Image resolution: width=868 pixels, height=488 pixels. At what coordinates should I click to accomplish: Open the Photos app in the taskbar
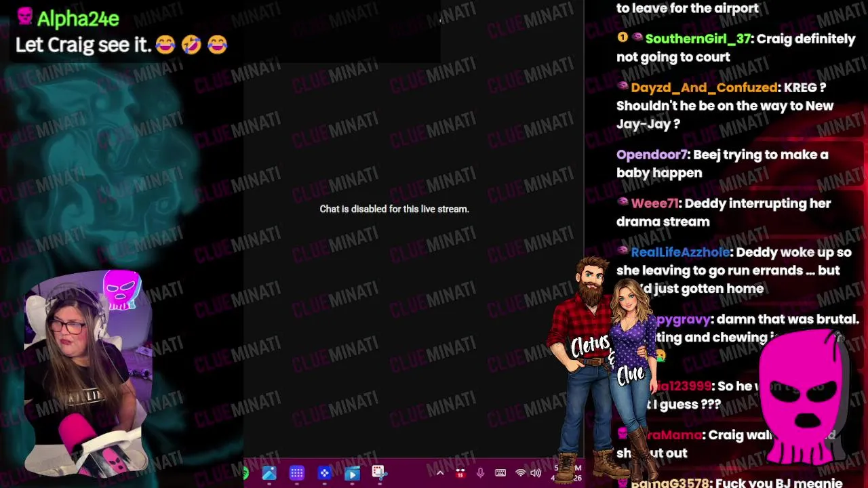point(269,473)
